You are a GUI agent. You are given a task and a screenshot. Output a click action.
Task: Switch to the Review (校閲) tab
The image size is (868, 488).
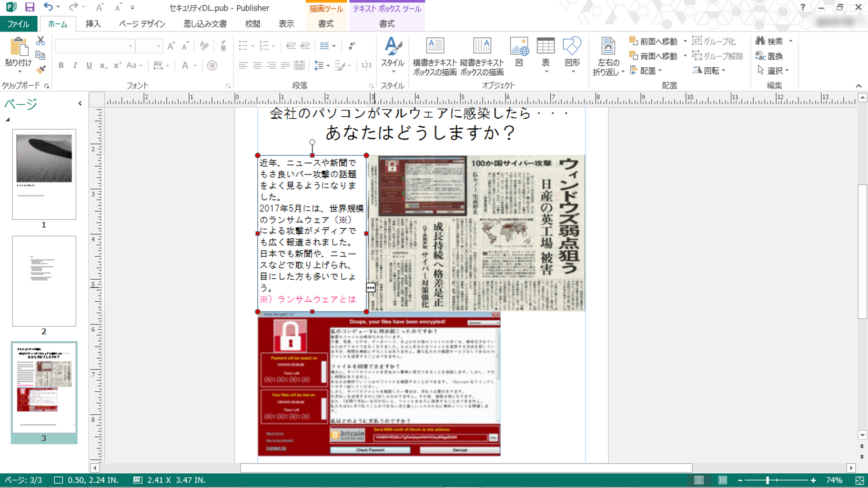[253, 24]
